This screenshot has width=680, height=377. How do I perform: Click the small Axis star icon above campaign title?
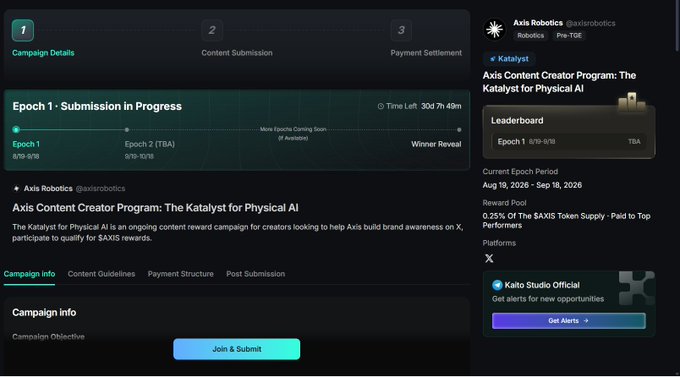[x=16, y=188]
